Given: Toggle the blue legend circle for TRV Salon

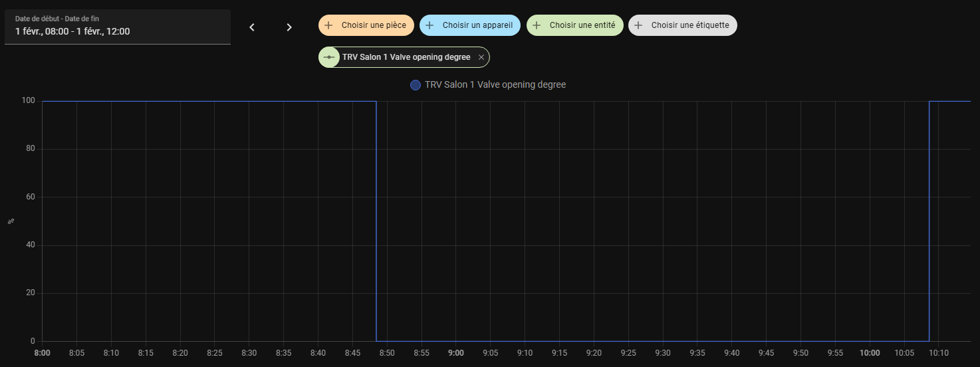Looking at the screenshot, I should [416, 85].
